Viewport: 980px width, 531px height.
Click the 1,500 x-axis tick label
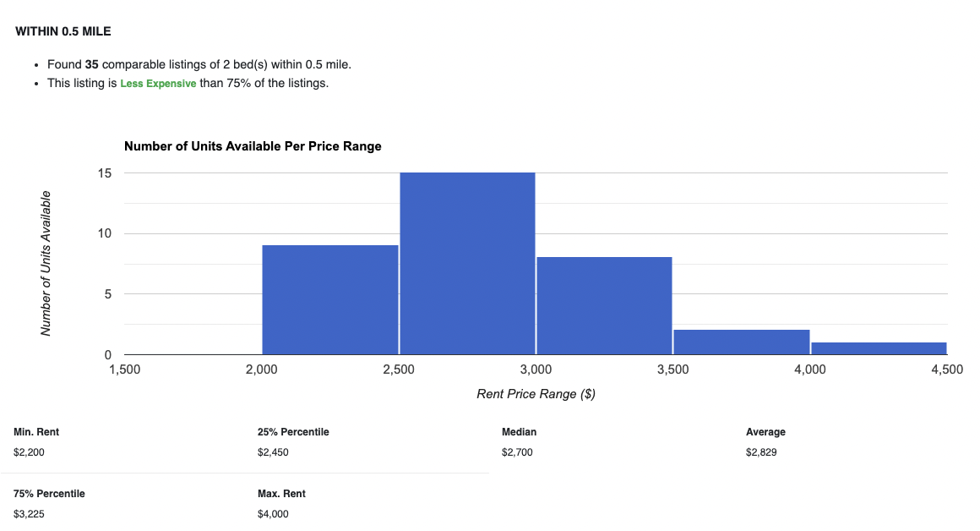point(125,370)
